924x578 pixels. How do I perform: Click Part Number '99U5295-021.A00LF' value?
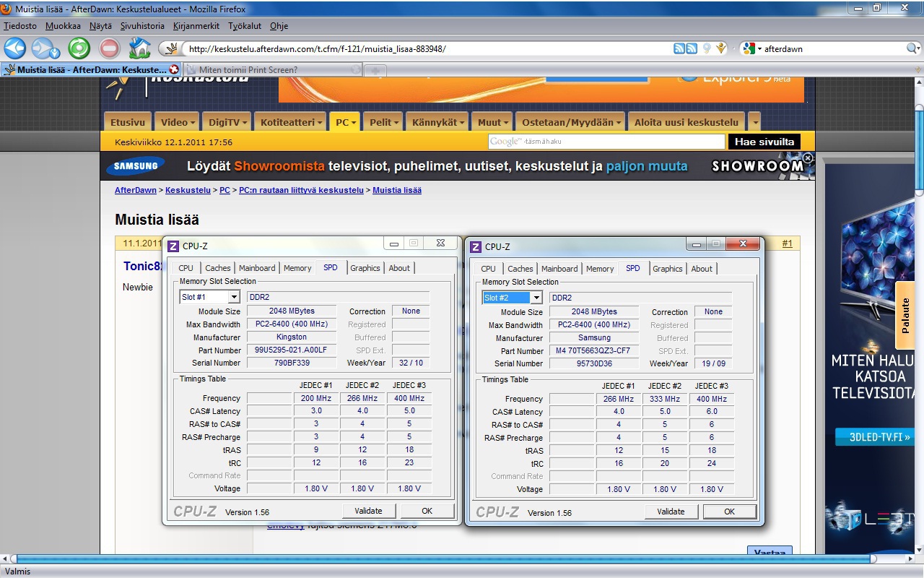292,350
